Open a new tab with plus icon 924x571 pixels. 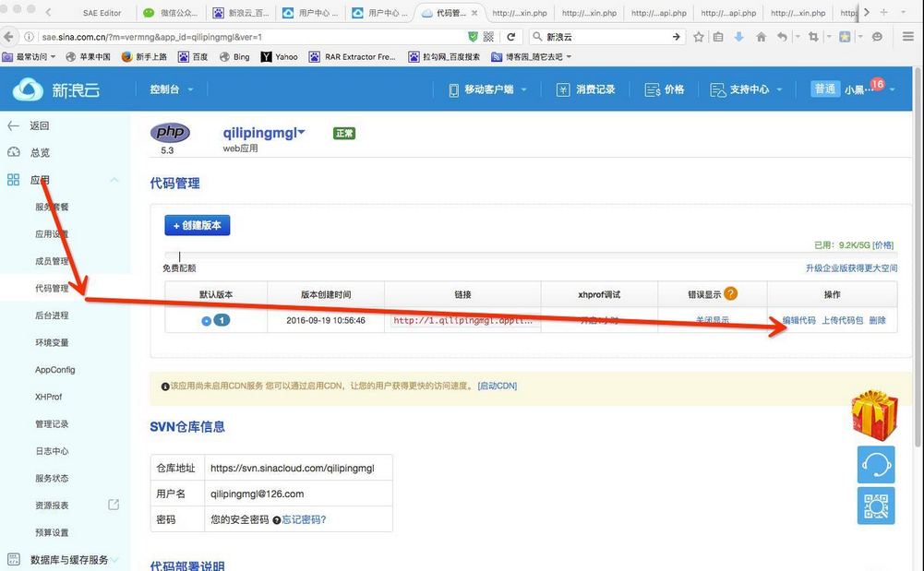pyautogui.click(x=883, y=12)
